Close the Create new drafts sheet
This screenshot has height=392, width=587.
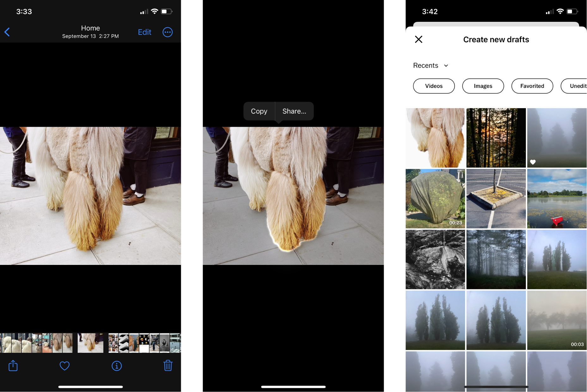[x=419, y=39]
